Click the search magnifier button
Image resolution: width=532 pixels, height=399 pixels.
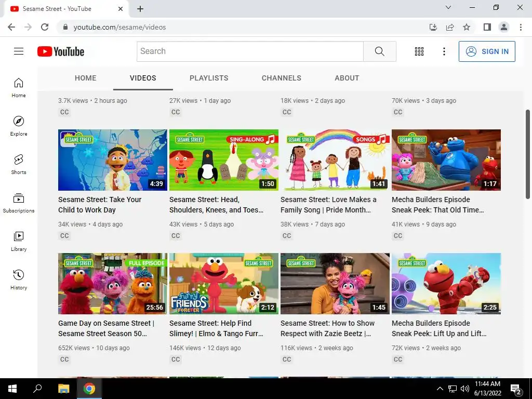click(380, 51)
